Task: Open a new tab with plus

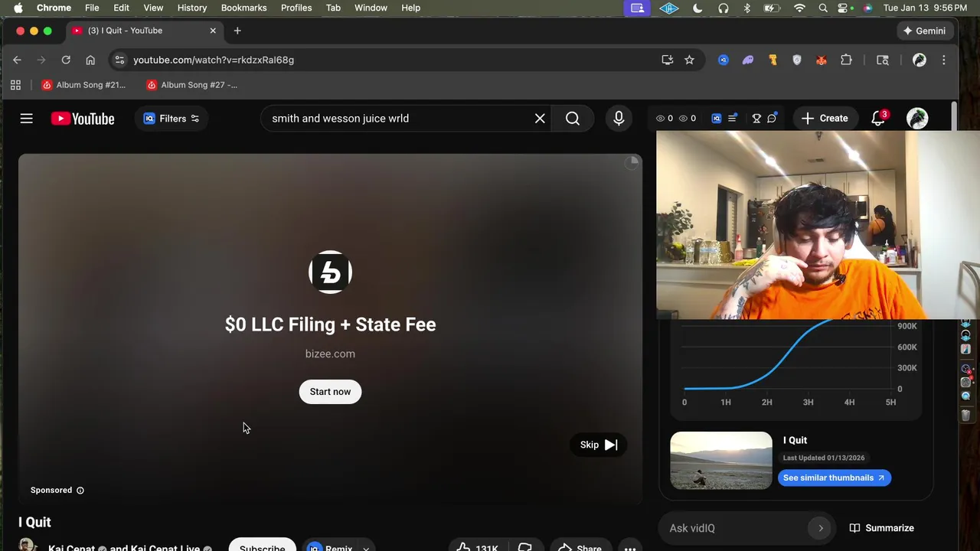Action: (237, 31)
